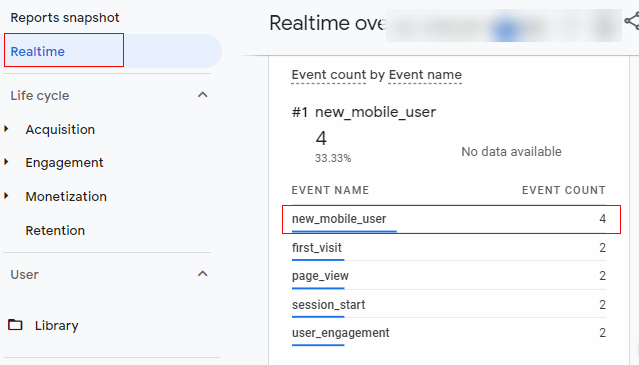The width and height of the screenshot is (639, 365).
Task: Click the new_mobile_user count value 4
Action: tap(602, 219)
